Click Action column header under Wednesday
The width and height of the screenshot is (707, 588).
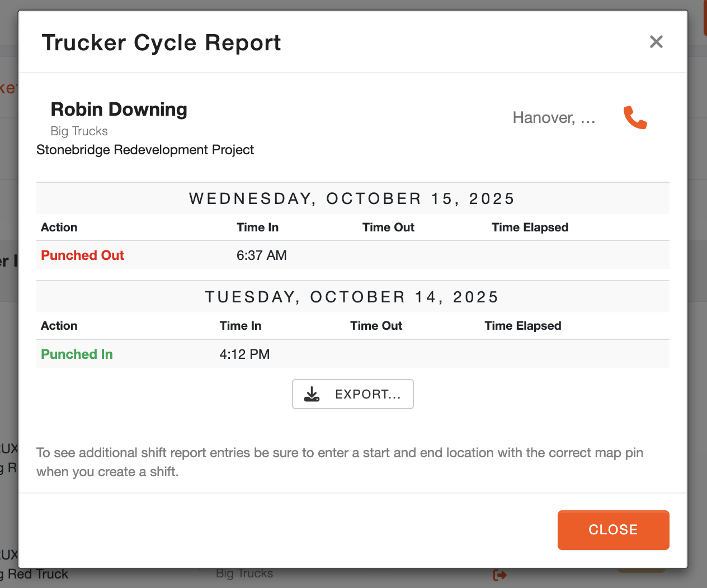59,227
